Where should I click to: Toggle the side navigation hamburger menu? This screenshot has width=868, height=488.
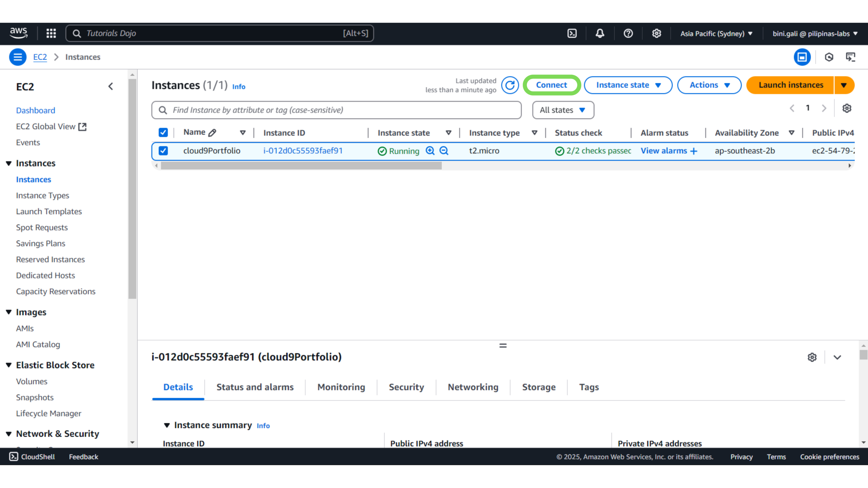(18, 57)
